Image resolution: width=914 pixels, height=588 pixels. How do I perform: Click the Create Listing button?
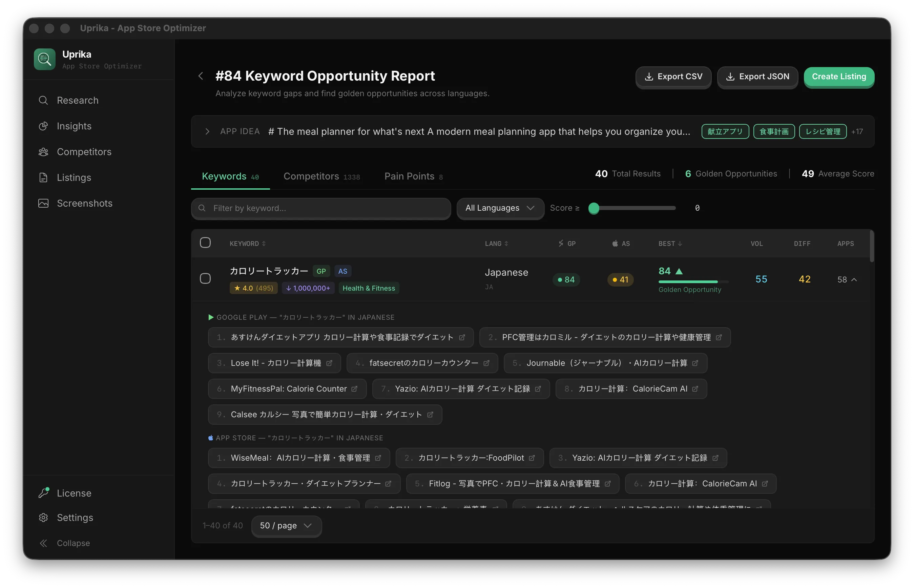click(x=839, y=77)
